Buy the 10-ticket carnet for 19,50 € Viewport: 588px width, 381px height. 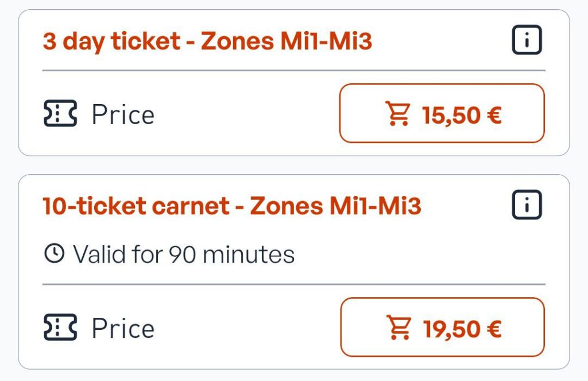tap(442, 328)
